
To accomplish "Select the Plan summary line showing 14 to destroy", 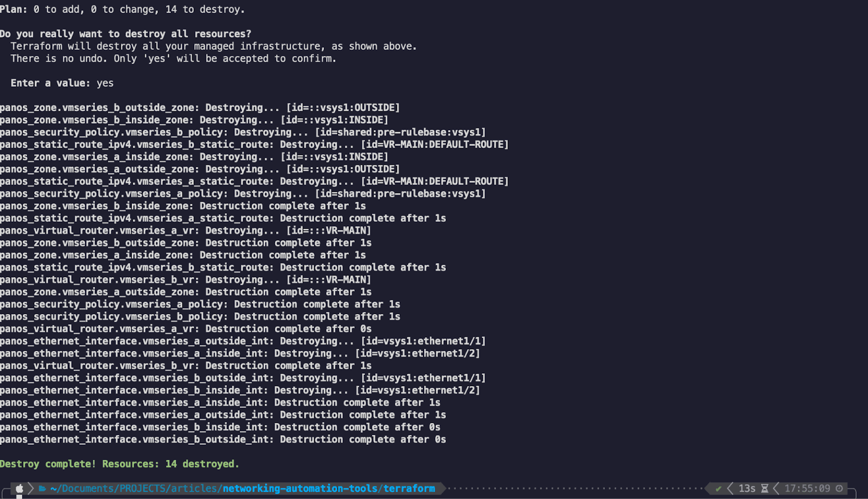I will click(x=122, y=9).
